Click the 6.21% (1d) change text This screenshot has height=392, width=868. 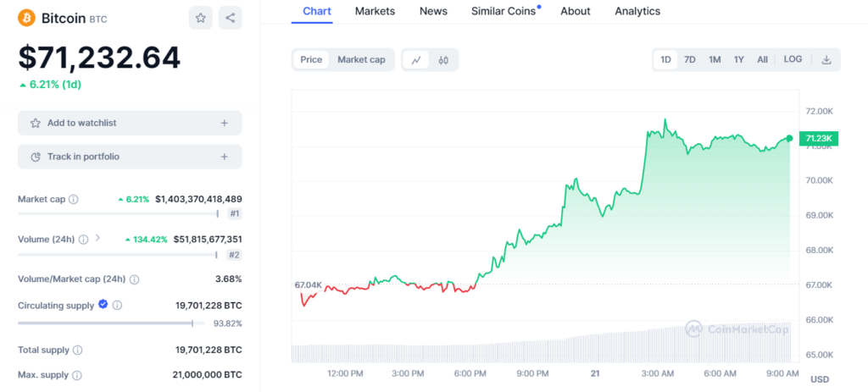50,85
